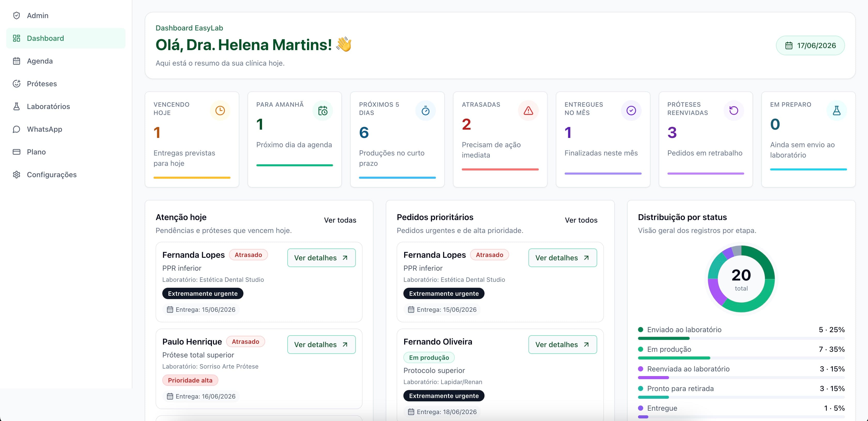The image size is (868, 421).
Task: Click the calendar-clock icon on Para Amanhã card
Action: coord(323,111)
